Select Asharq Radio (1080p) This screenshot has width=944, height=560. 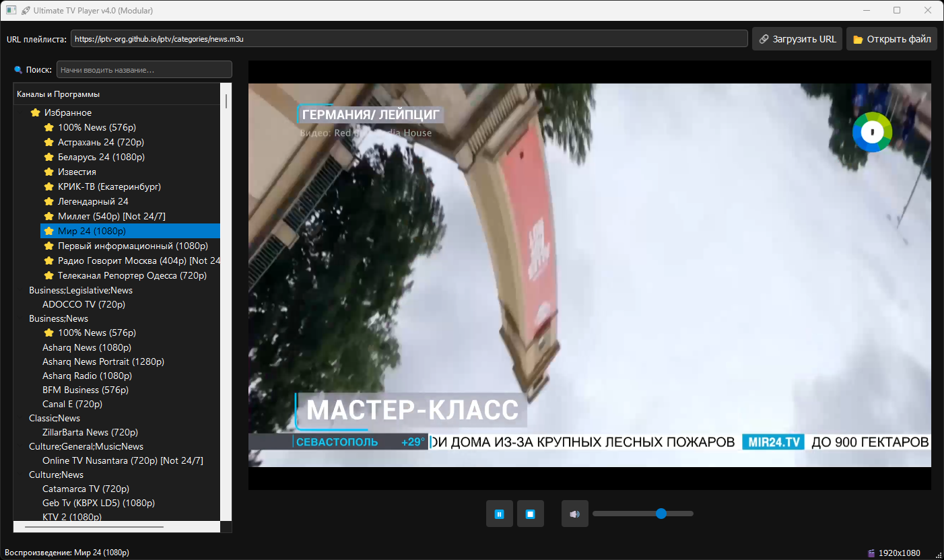88,376
